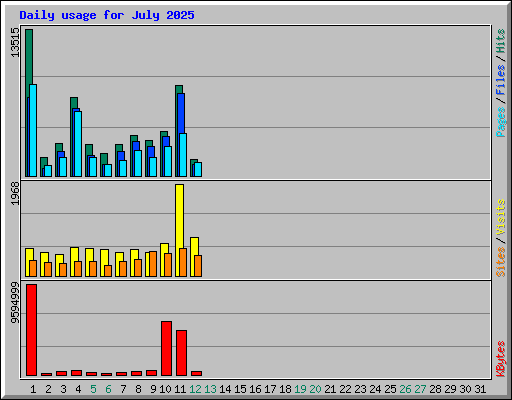The image size is (512, 400).
Task: Click day label 23 on the x-axis
Action: coord(360,389)
